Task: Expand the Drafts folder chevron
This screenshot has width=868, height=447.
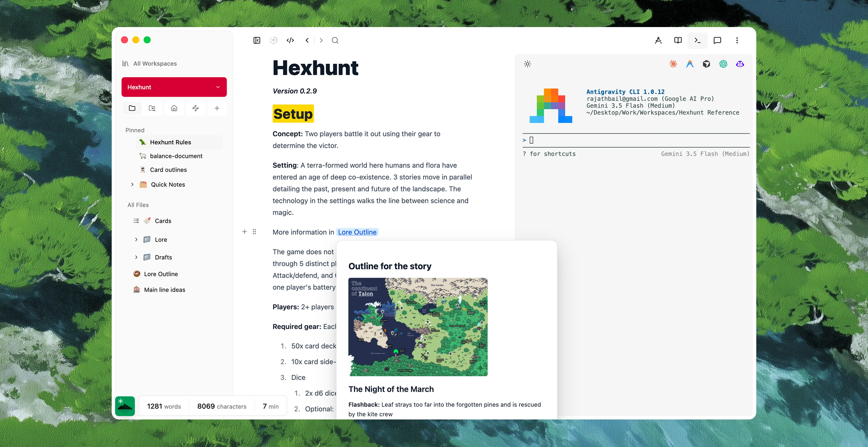Action: point(136,257)
